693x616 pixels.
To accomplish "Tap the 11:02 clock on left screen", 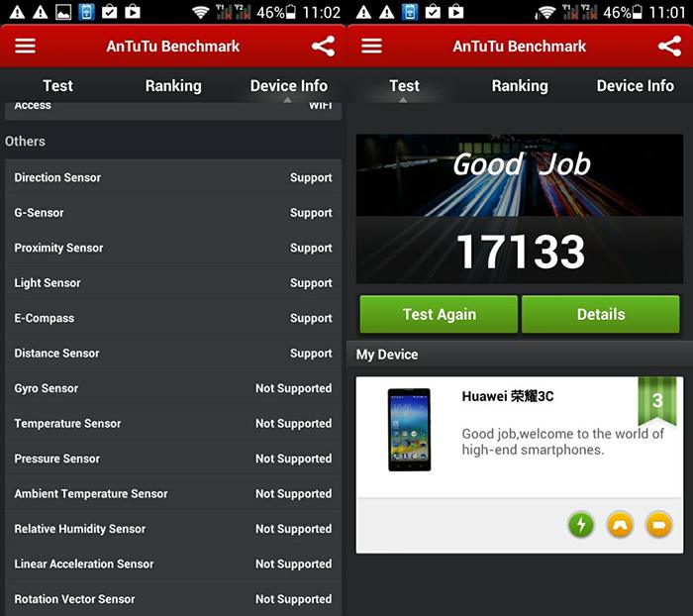I will [x=322, y=12].
